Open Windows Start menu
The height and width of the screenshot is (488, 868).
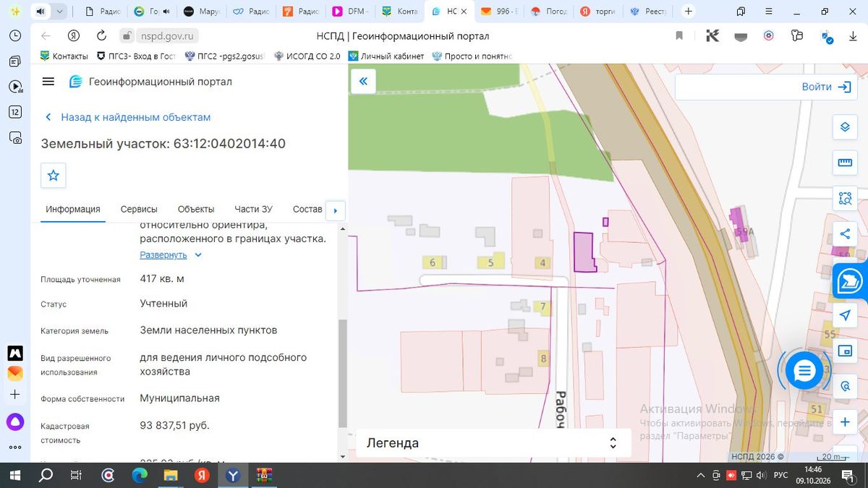click(15, 475)
